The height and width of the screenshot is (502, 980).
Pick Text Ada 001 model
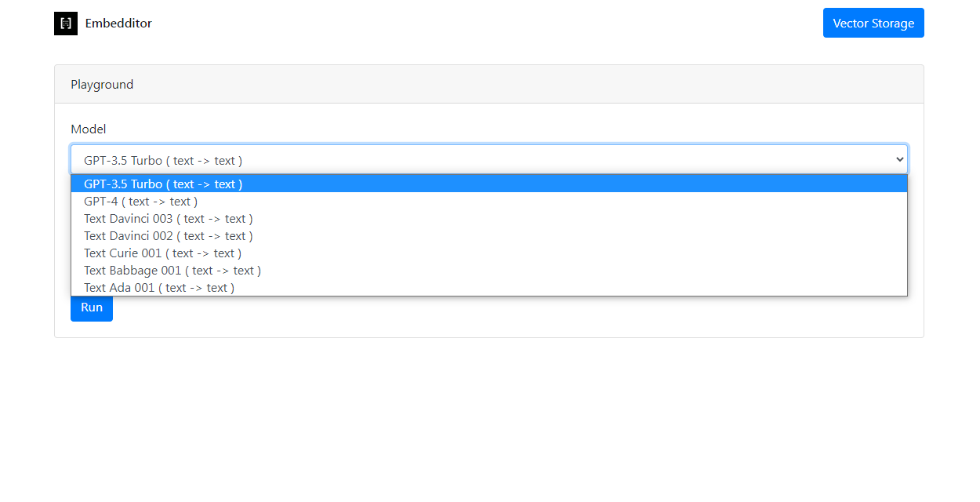click(159, 288)
